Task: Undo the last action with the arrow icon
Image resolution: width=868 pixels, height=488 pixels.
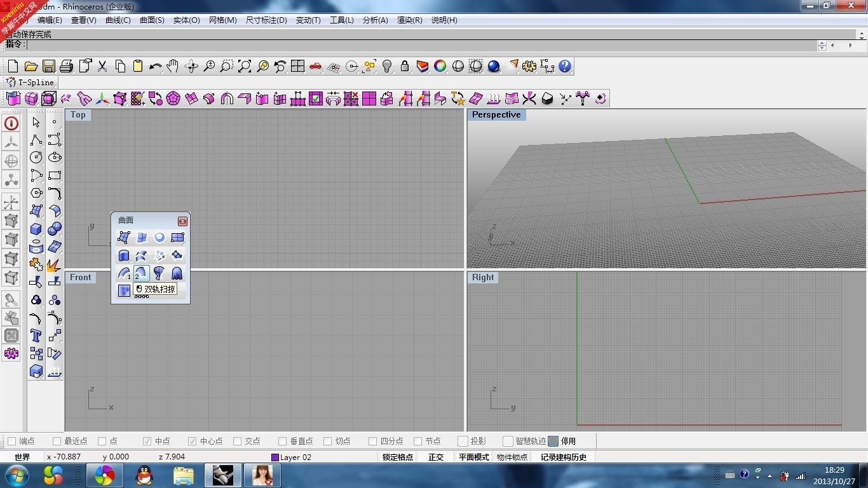Action: [155, 66]
